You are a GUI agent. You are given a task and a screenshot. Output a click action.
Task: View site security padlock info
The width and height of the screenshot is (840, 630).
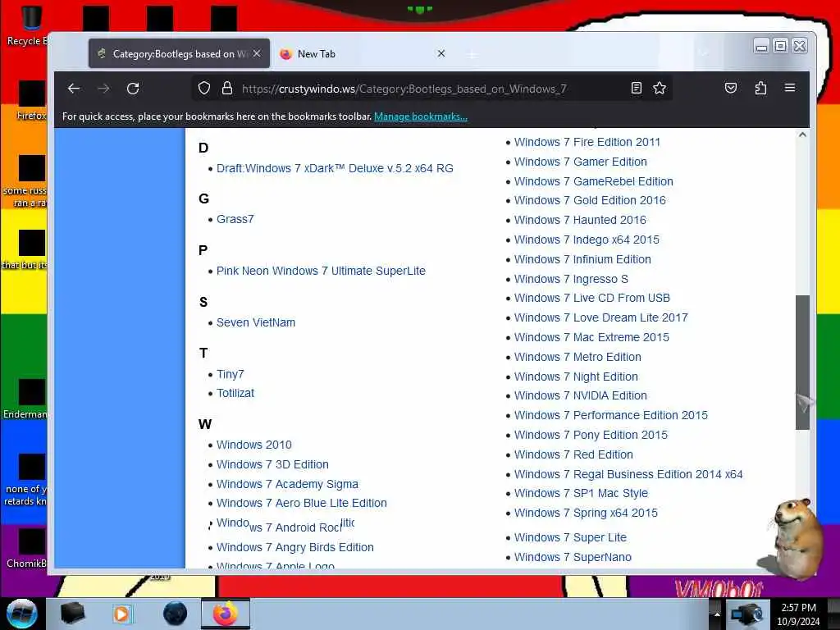coord(227,88)
